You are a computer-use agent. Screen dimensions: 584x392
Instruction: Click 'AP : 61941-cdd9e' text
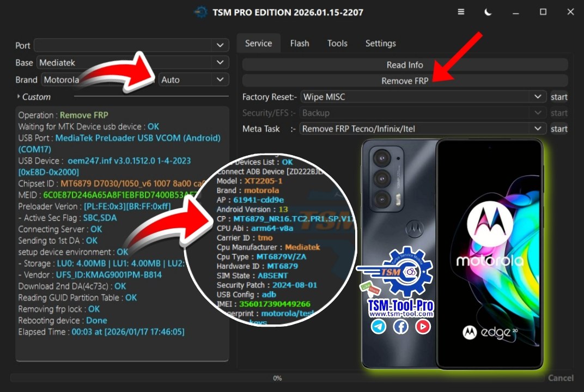(250, 200)
